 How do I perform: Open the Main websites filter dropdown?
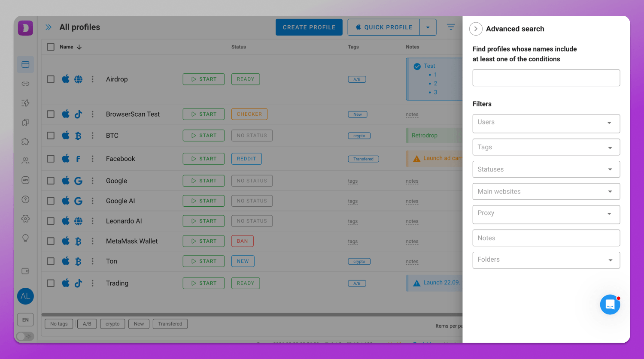546,191
